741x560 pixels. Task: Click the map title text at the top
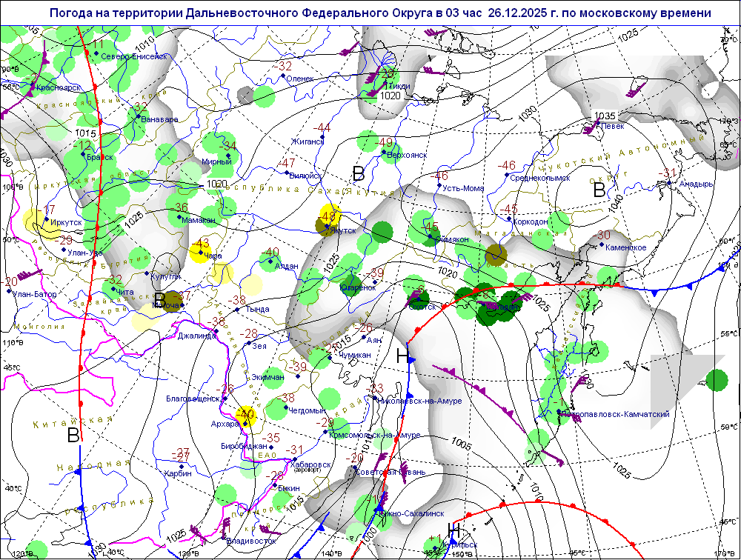pos(380,13)
